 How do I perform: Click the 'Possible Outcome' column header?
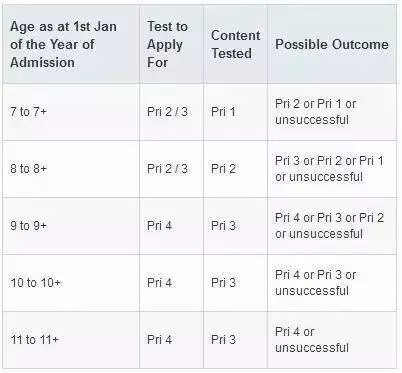click(332, 44)
